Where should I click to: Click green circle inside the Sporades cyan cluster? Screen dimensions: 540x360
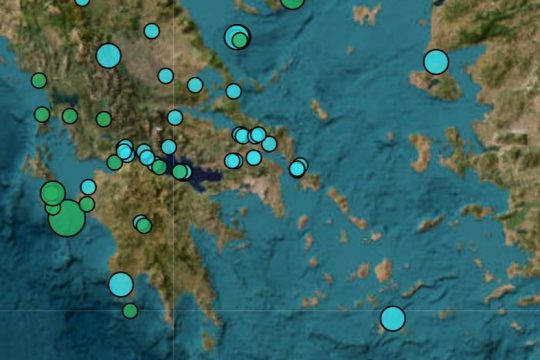240,40
